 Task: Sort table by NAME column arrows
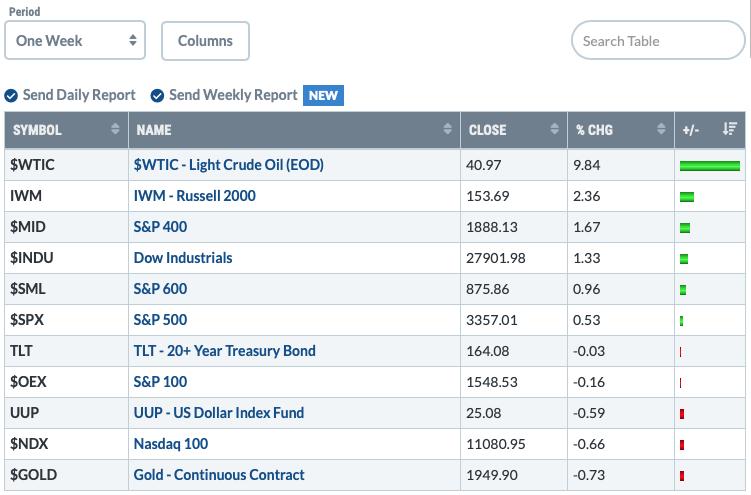coord(447,128)
